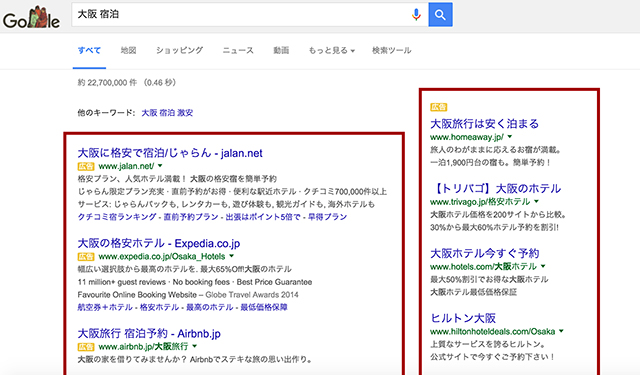
Task: Open 大阪旅行 宿泊予約 - Airbnb.jp headline
Action: (x=149, y=333)
